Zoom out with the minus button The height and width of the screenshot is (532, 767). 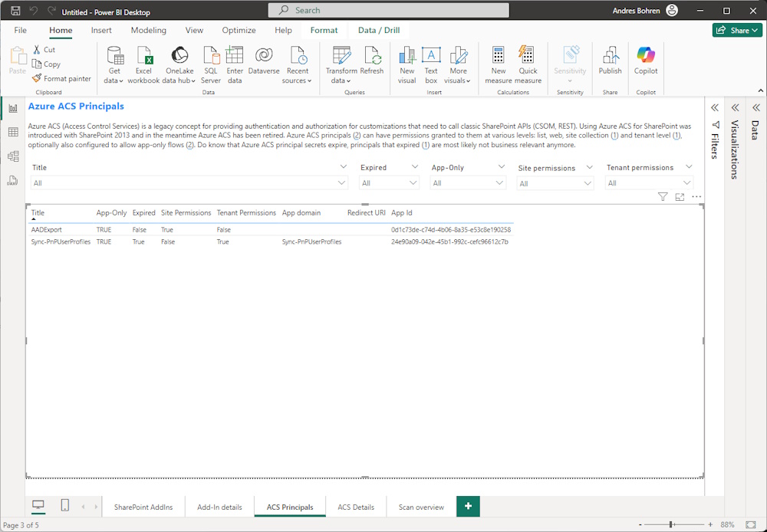(x=640, y=524)
